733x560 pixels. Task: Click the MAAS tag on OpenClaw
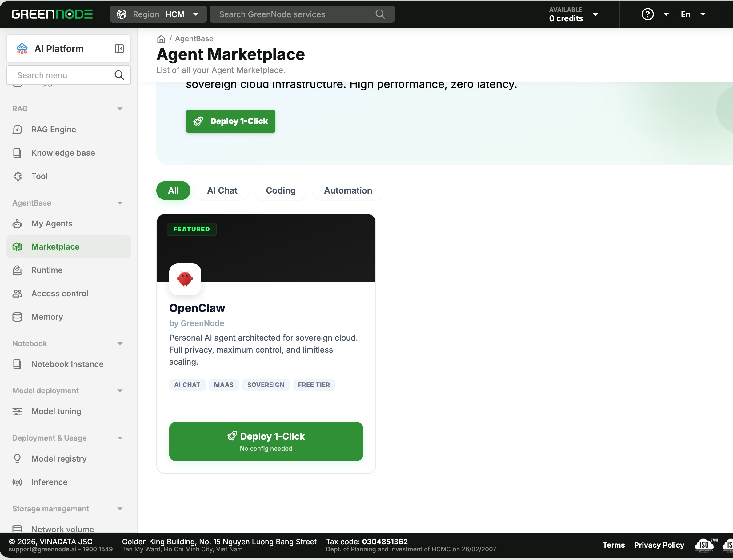224,385
